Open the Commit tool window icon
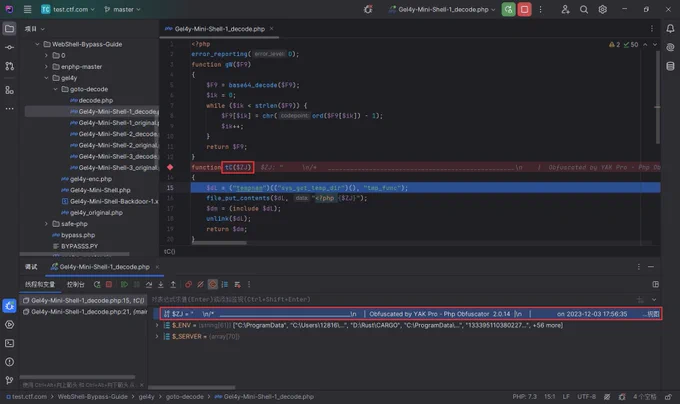The height and width of the screenshot is (404, 680). pyautogui.click(x=9, y=47)
